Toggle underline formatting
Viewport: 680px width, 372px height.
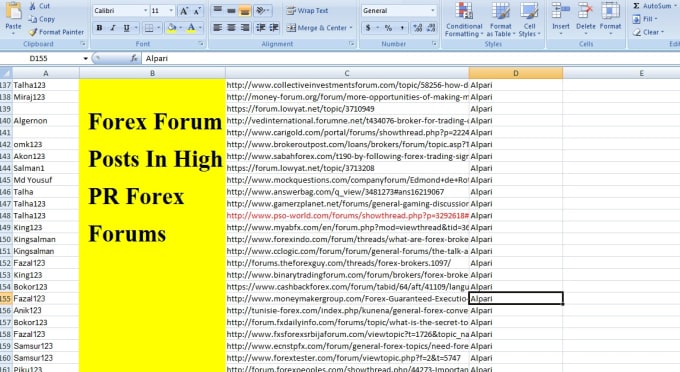126,28
